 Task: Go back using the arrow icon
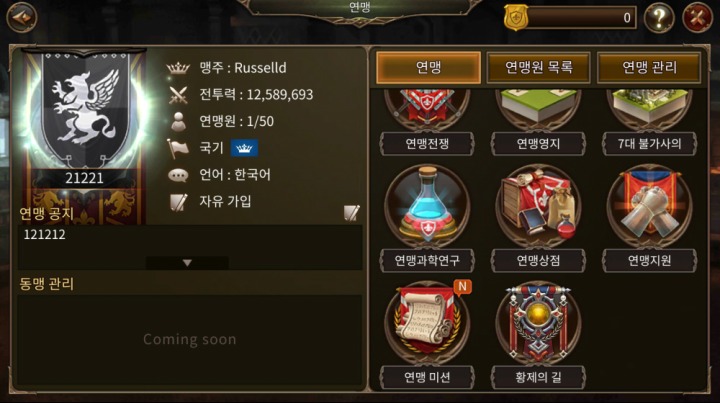(x=22, y=17)
